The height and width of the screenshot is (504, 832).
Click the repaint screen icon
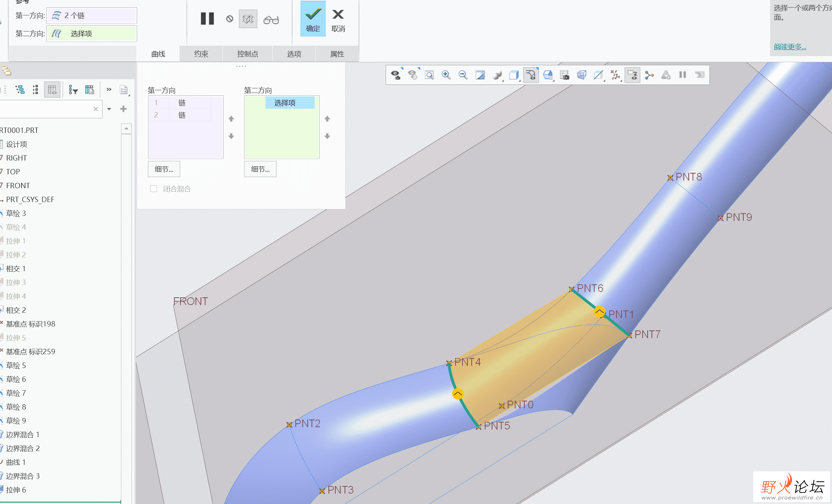coord(480,75)
